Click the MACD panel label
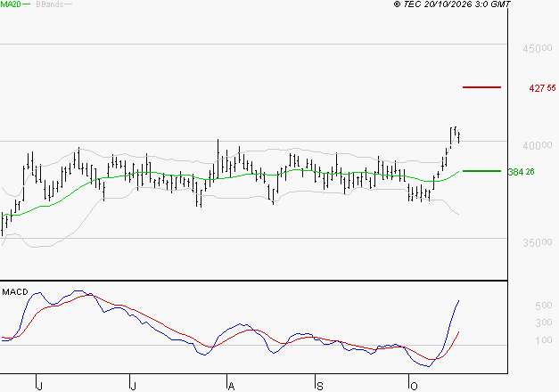Image resolution: width=559 pixels, height=392 pixels. (x=15, y=292)
